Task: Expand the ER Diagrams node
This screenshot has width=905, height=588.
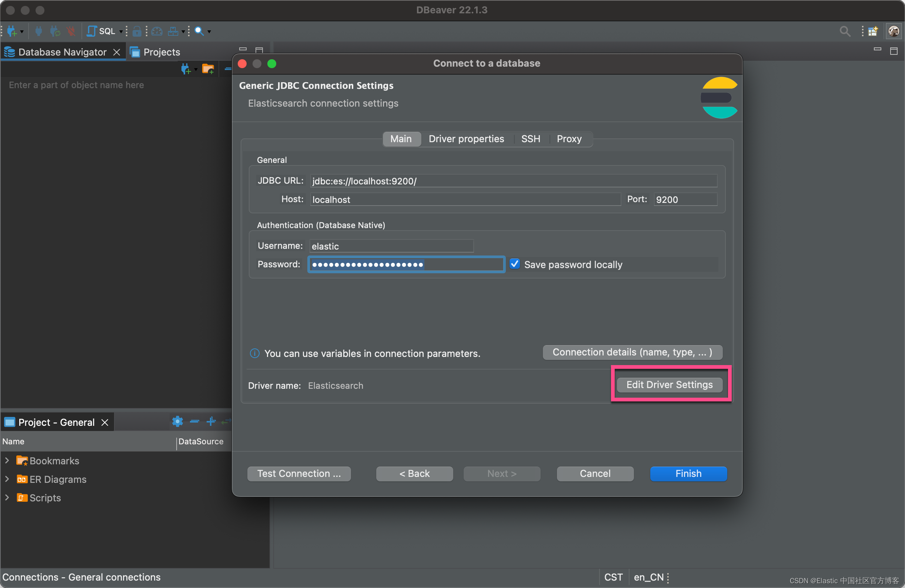Action: pyautogui.click(x=7, y=479)
